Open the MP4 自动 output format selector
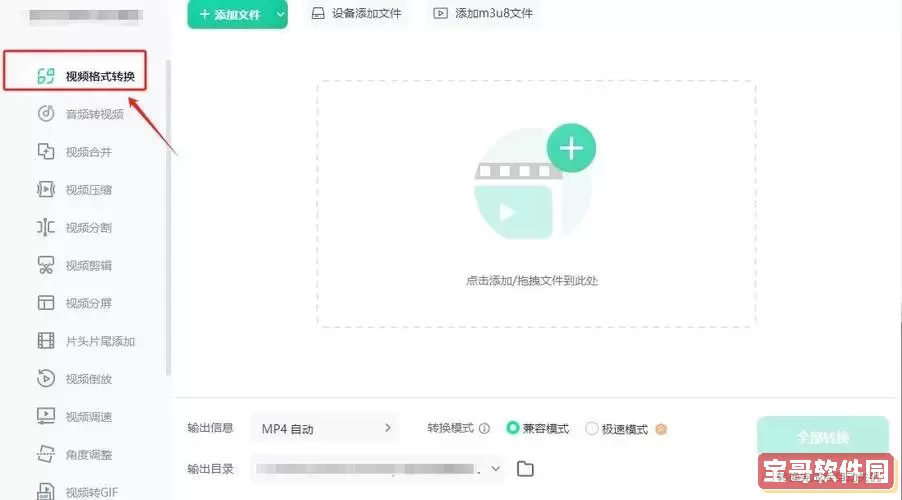Image resolution: width=902 pixels, height=500 pixels. 325,429
